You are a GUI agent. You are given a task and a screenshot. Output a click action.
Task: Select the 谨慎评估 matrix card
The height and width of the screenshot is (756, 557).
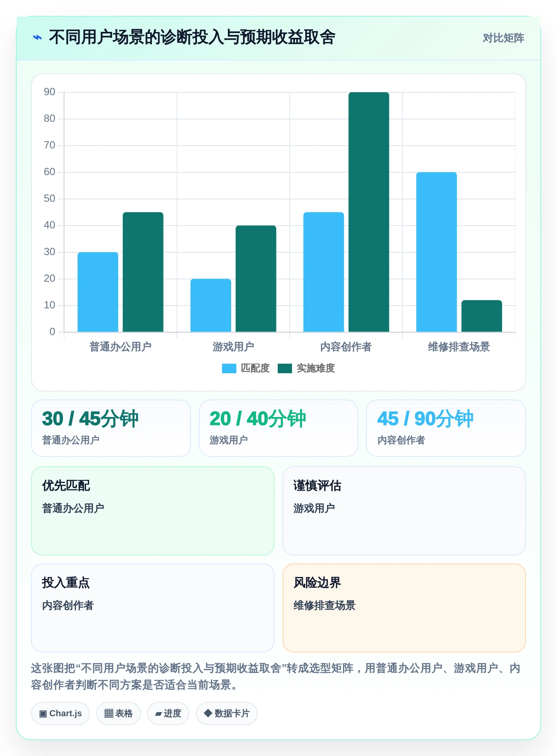(x=404, y=511)
